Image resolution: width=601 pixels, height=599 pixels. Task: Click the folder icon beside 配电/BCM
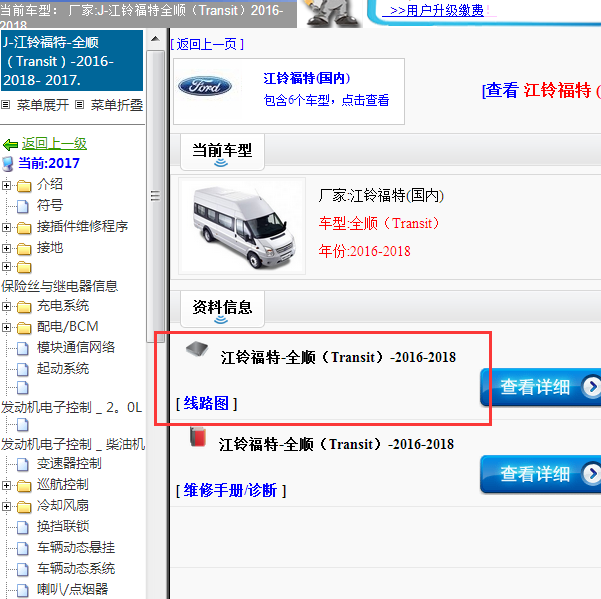click(x=24, y=328)
